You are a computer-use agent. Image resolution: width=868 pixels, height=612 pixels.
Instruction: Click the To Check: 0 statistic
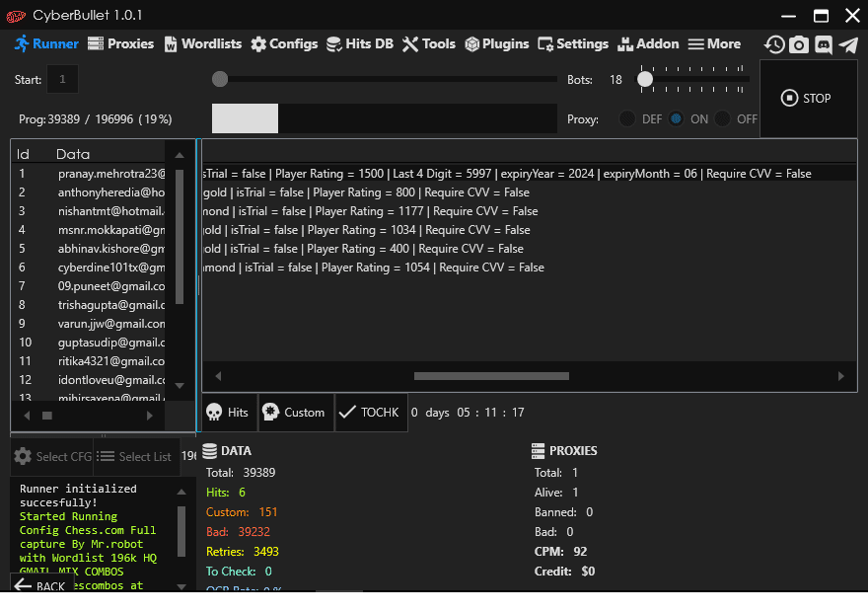239,571
